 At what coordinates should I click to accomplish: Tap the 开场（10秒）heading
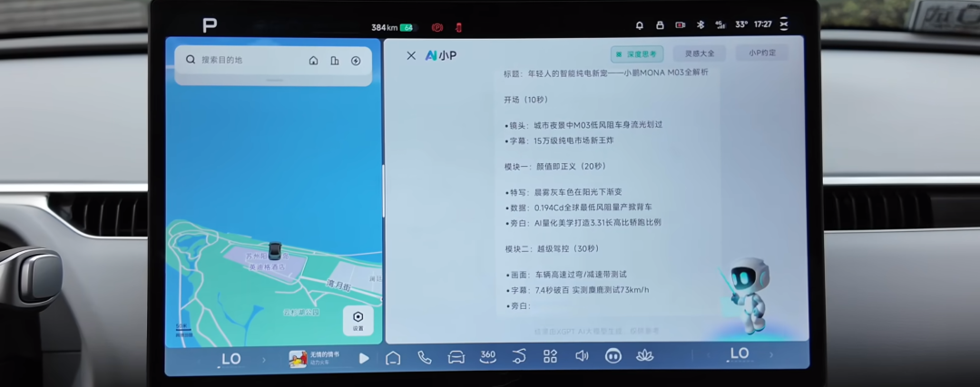click(x=525, y=100)
